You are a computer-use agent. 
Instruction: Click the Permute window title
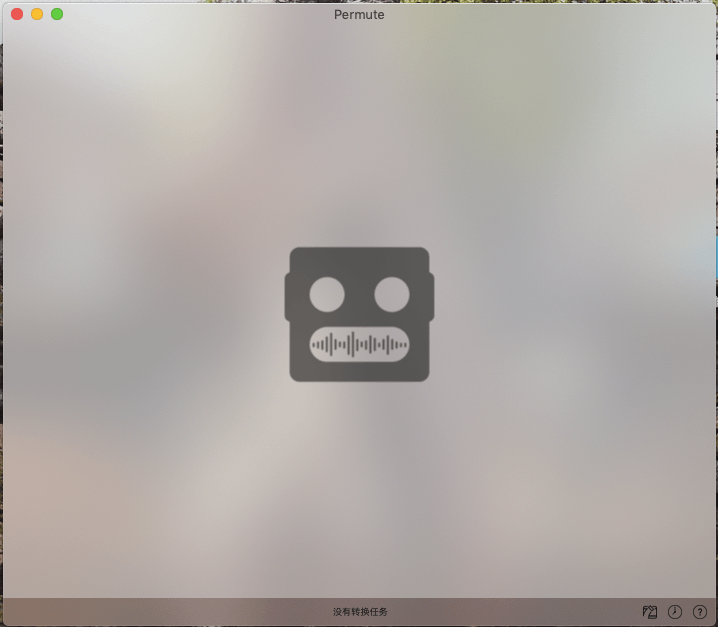click(359, 15)
